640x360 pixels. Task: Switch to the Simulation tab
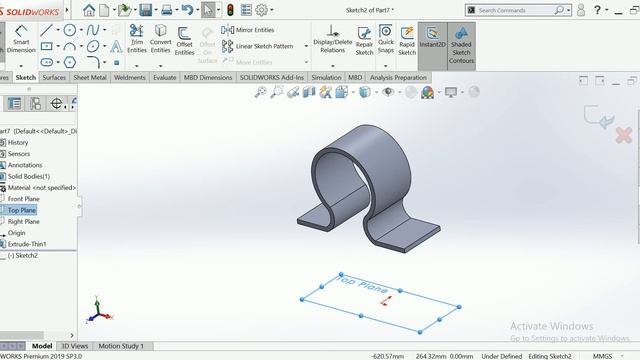326,78
